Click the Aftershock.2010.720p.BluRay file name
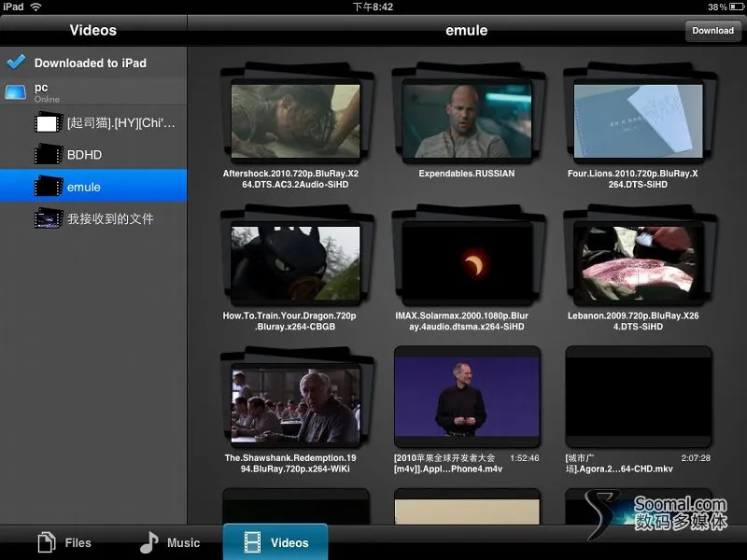 click(291, 179)
